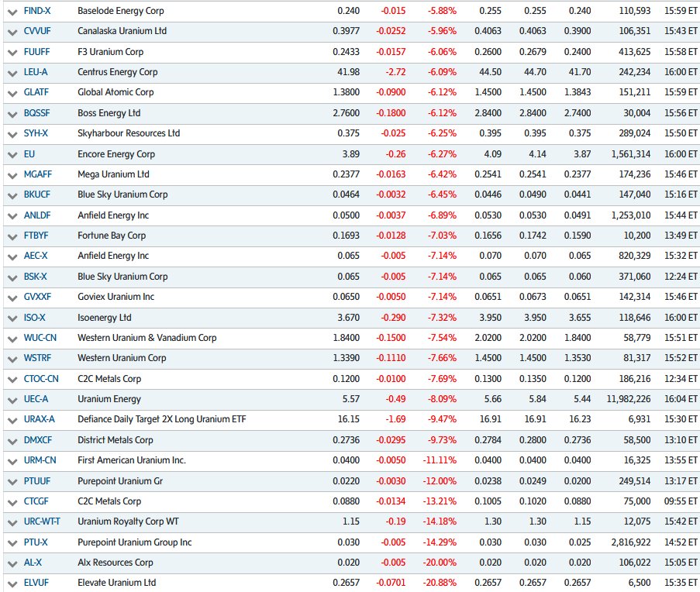Open the UEC-A ticker link
Screen dimensions: 700x592
36,399
